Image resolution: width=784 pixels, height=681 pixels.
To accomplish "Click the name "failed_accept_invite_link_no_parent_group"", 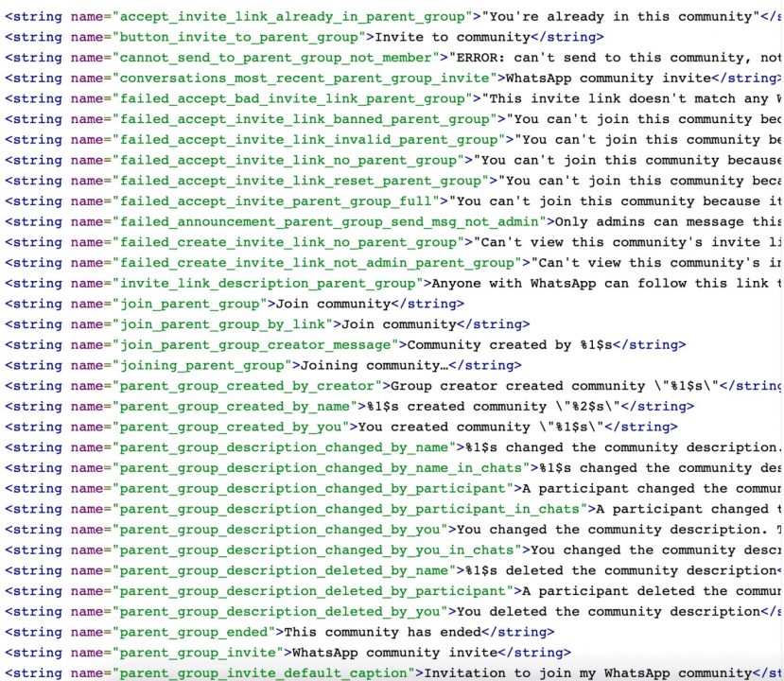I will point(288,161).
